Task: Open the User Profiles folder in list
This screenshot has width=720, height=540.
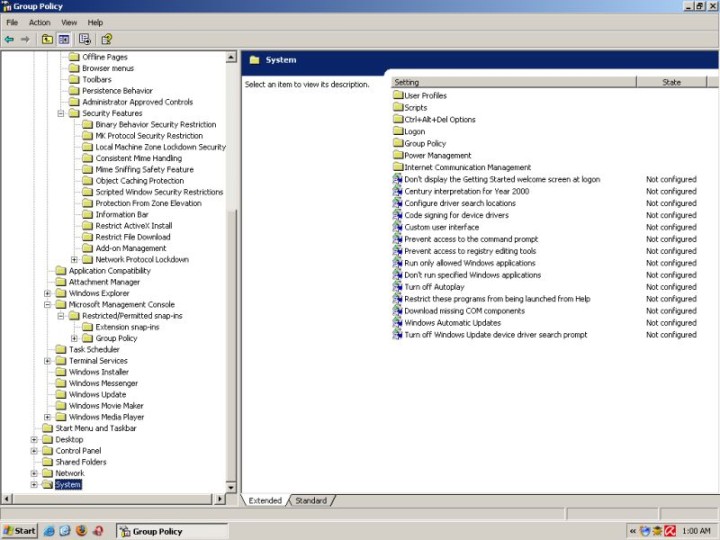Action: tap(425, 96)
